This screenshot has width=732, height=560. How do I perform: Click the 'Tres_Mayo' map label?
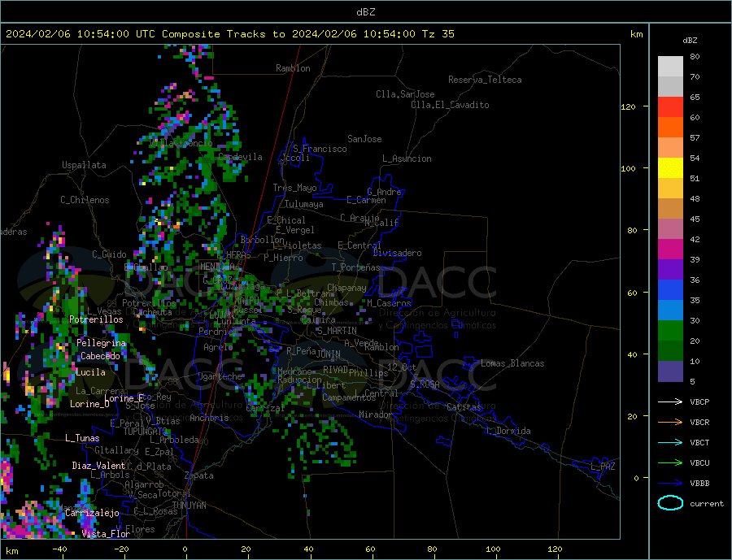[294, 188]
